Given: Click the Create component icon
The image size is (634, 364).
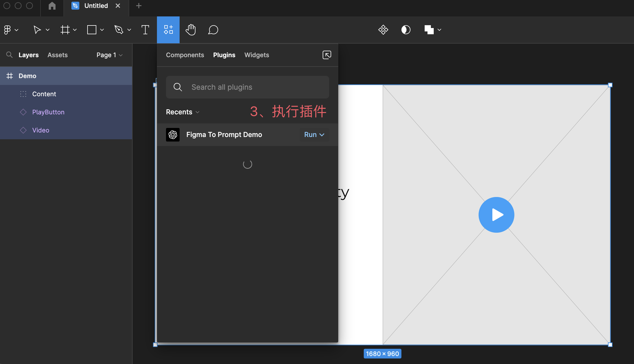Looking at the screenshot, I should tap(383, 30).
